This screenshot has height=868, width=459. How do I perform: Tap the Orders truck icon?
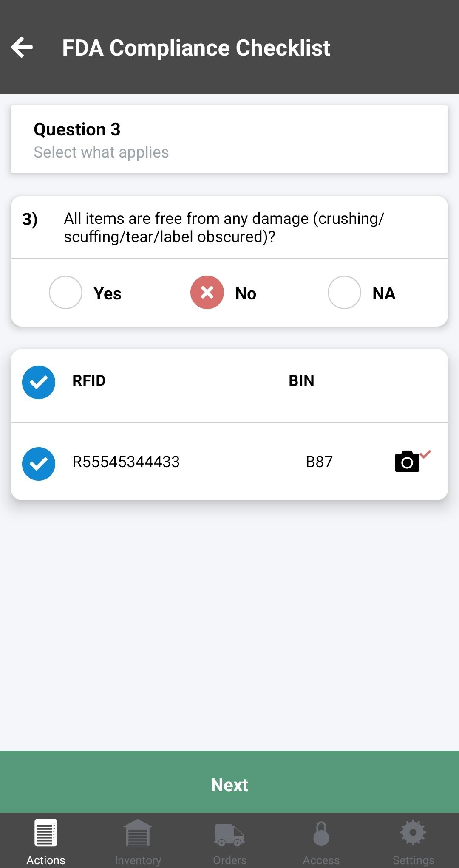tap(229, 834)
